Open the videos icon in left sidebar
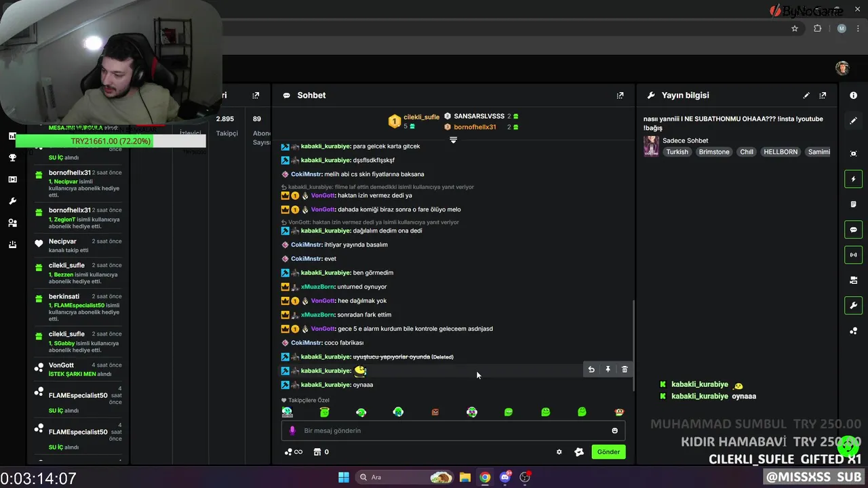868x488 pixels. 12,180
